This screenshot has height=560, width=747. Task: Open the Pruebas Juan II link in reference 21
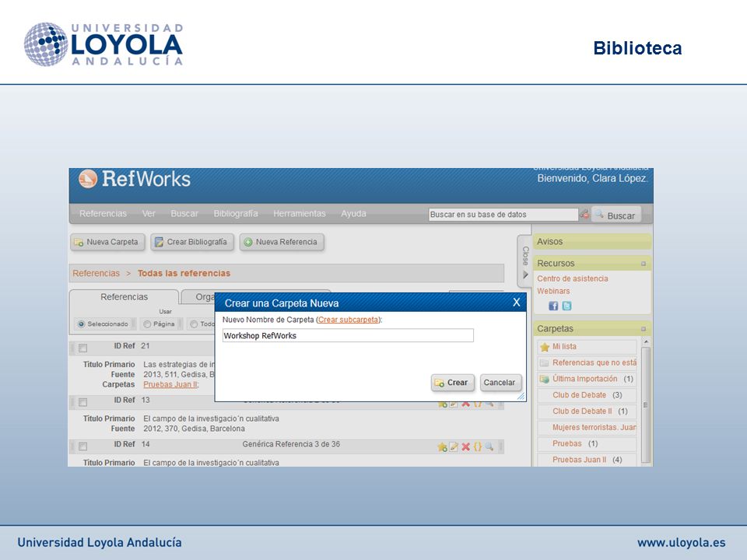click(170, 384)
